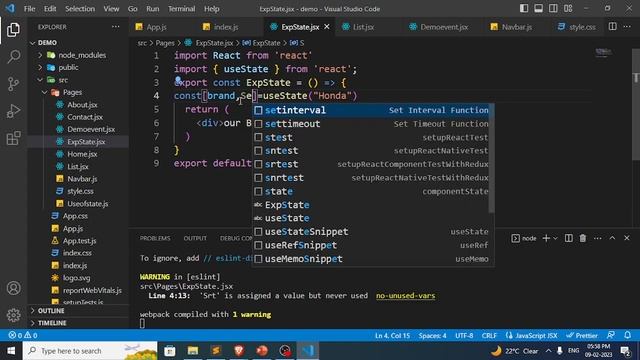Click the suggestion list scrollbar
The image size is (640, 360).
491,158
